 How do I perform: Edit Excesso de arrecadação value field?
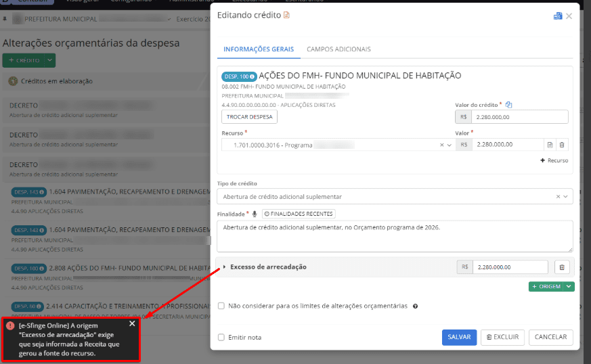pos(510,267)
